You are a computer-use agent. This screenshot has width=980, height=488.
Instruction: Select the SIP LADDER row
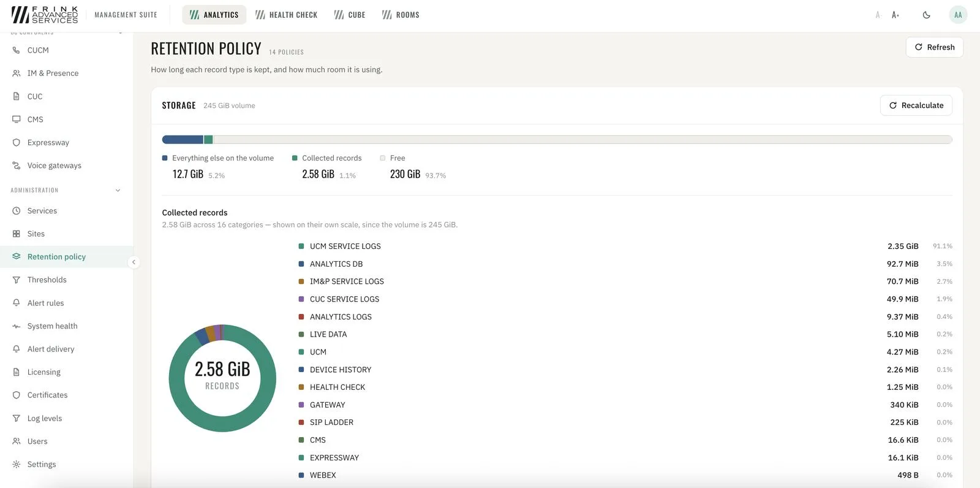point(625,422)
